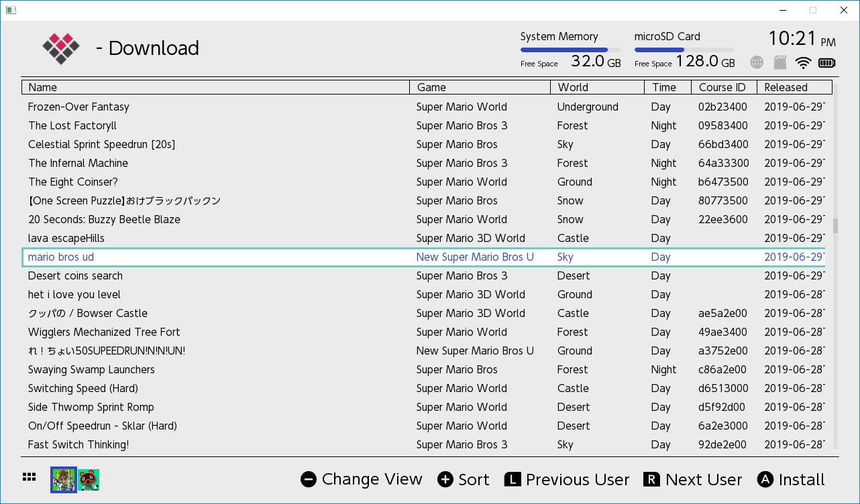Click course ID d5f92d00

pyautogui.click(x=722, y=407)
